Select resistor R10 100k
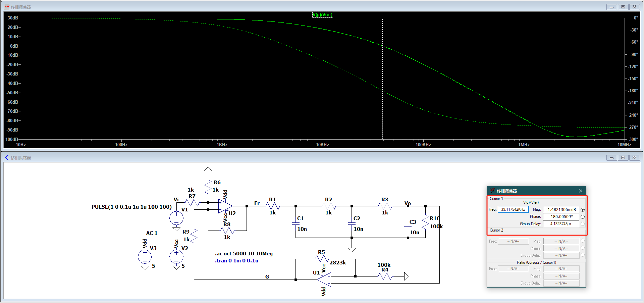 [426, 222]
